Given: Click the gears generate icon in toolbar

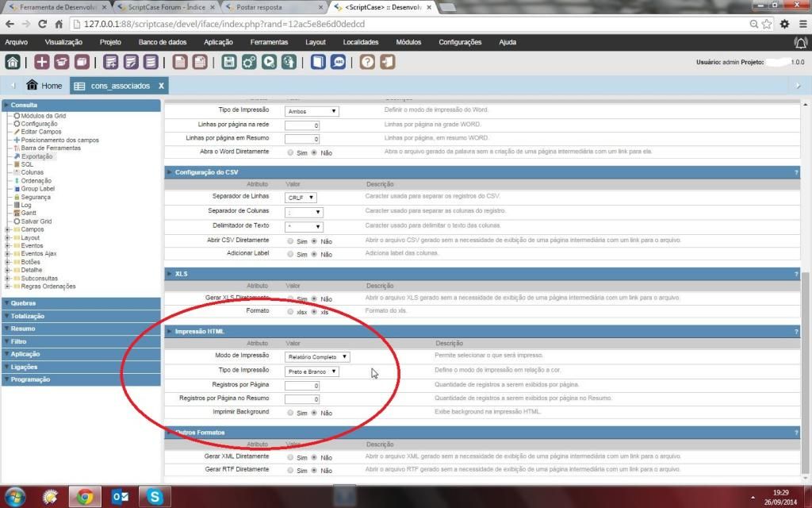Looking at the screenshot, I should point(249,62).
